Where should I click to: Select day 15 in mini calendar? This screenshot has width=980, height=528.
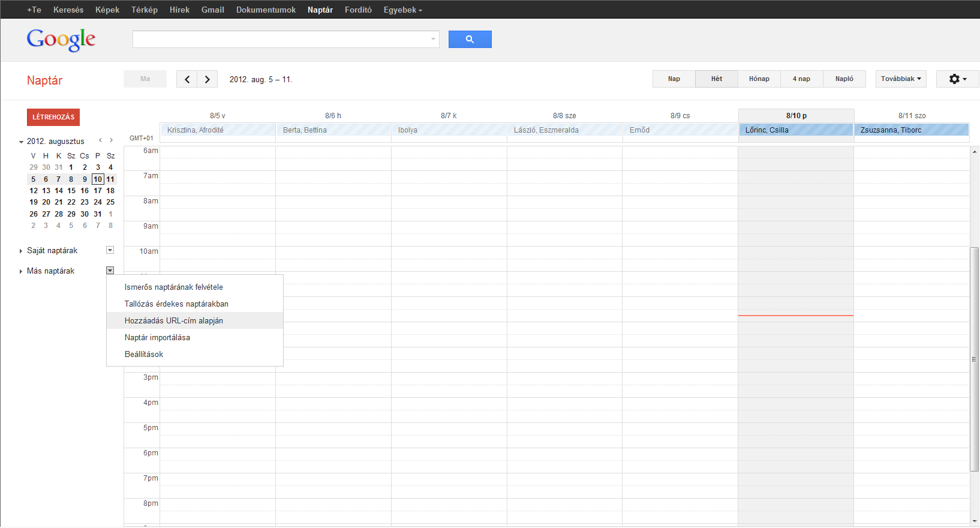tap(71, 191)
